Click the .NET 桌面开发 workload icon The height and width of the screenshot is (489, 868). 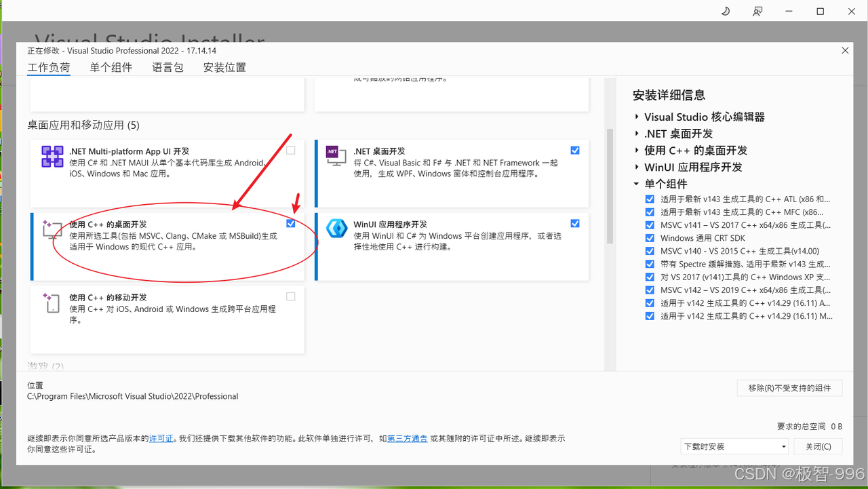click(336, 157)
